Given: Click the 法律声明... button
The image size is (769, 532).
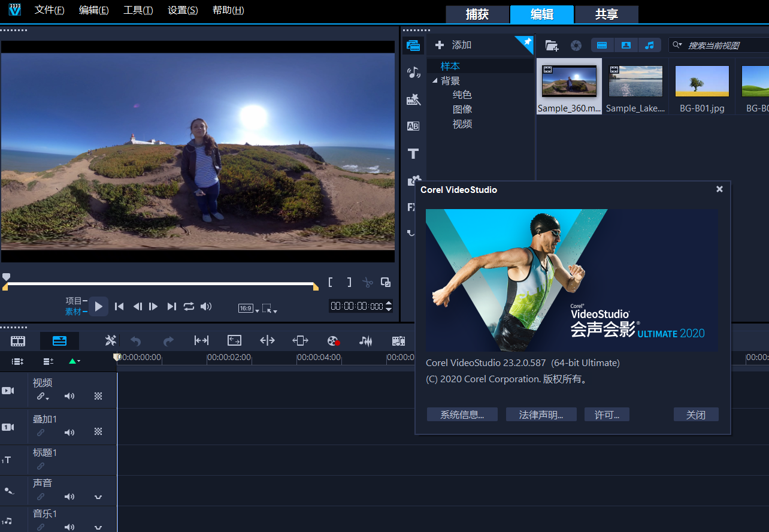Looking at the screenshot, I should [541, 415].
